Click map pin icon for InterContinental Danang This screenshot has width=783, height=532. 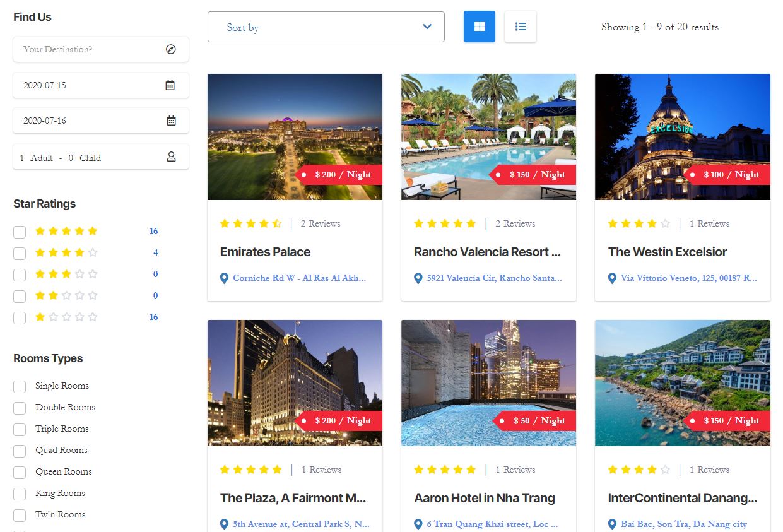612,524
